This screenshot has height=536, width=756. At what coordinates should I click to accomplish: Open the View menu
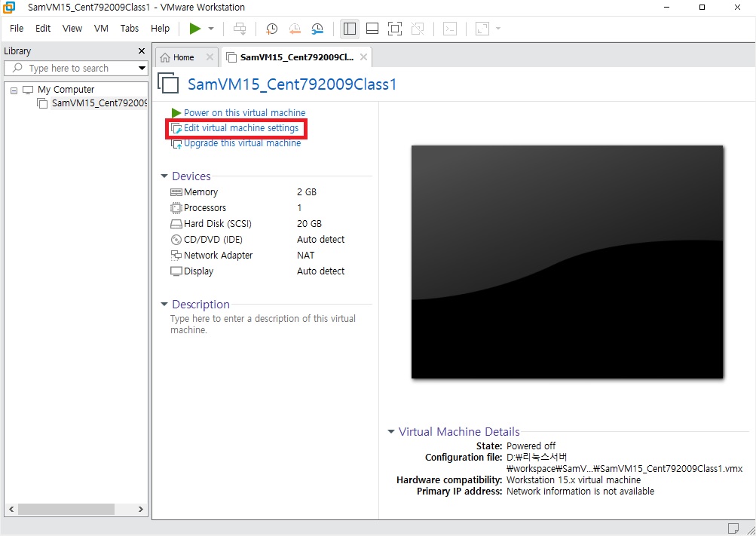pos(72,29)
